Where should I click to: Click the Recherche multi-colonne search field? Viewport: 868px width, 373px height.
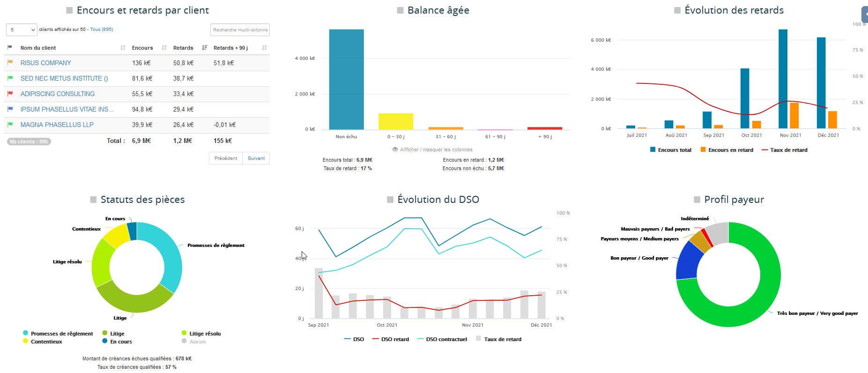pos(240,30)
